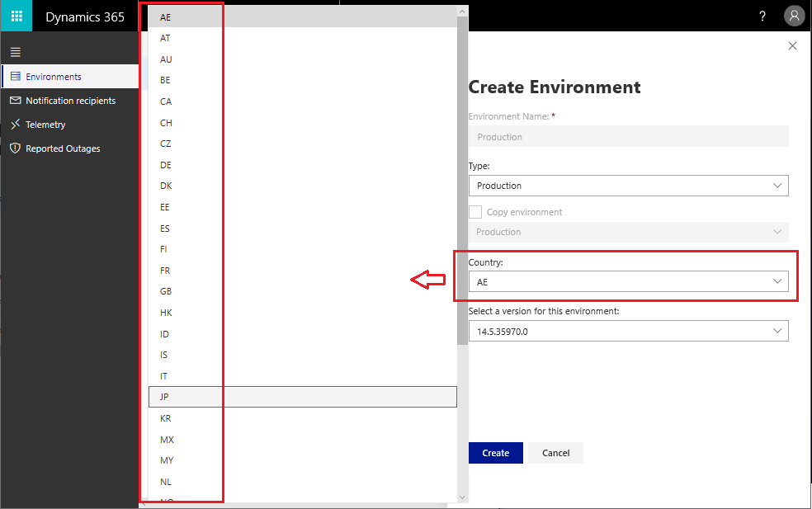Select CH in the country list
This screenshot has height=509, width=812.
pos(302,123)
